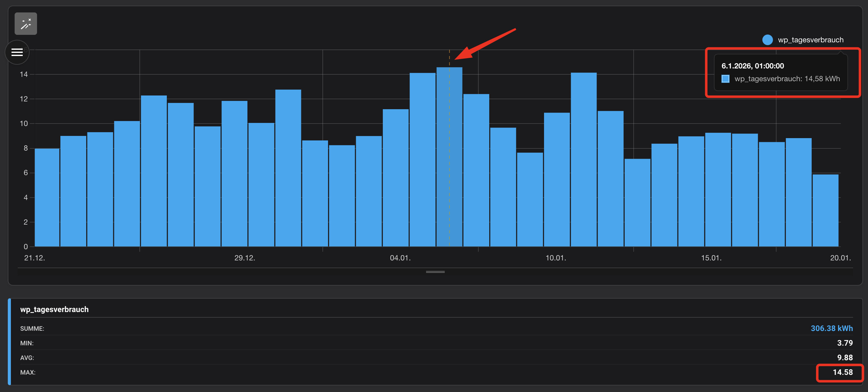Click the AVG value 9.88

pyautogui.click(x=845, y=358)
